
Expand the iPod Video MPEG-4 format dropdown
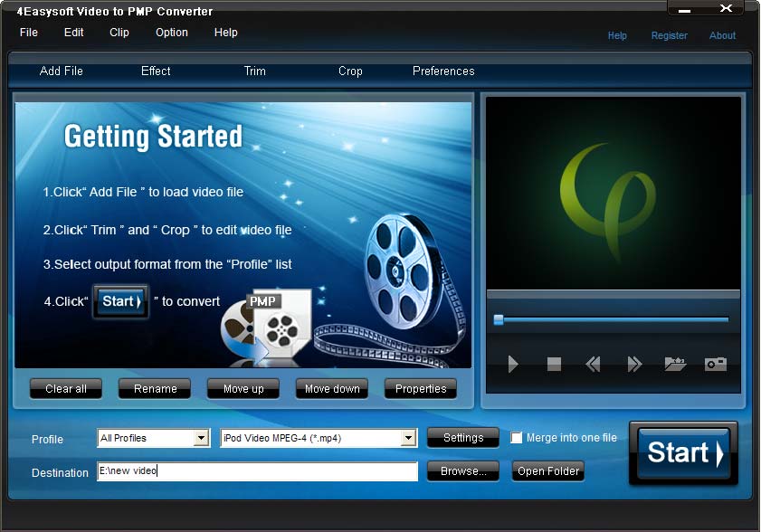pos(409,438)
